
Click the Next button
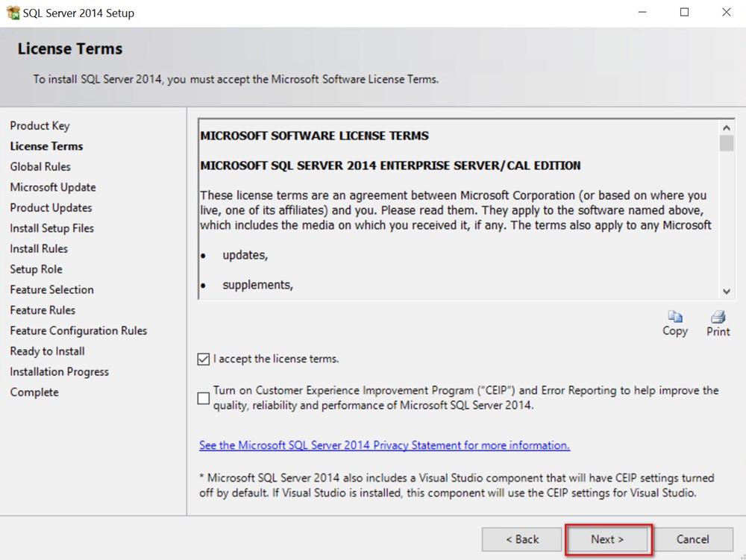(x=607, y=539)
